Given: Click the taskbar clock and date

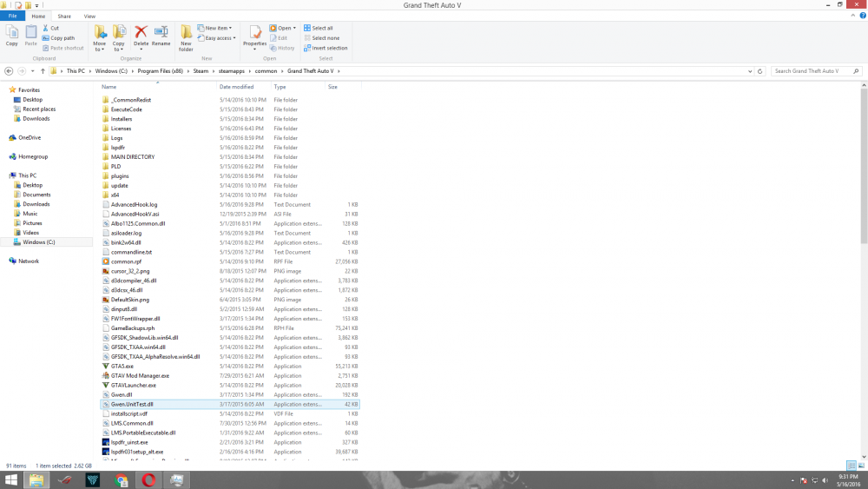Looking at the screenshot, I should (x=849, y=480).
